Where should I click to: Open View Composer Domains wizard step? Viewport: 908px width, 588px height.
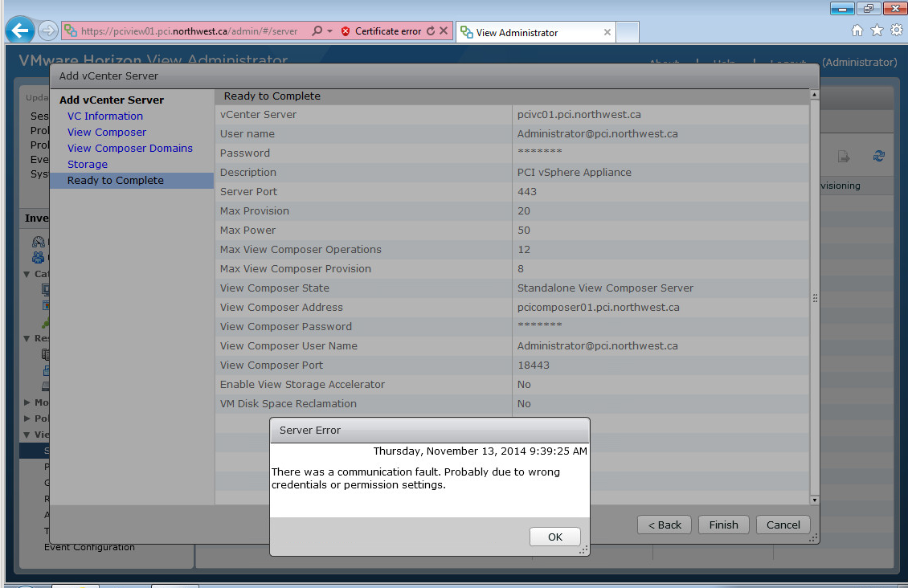tap(129, 148)
